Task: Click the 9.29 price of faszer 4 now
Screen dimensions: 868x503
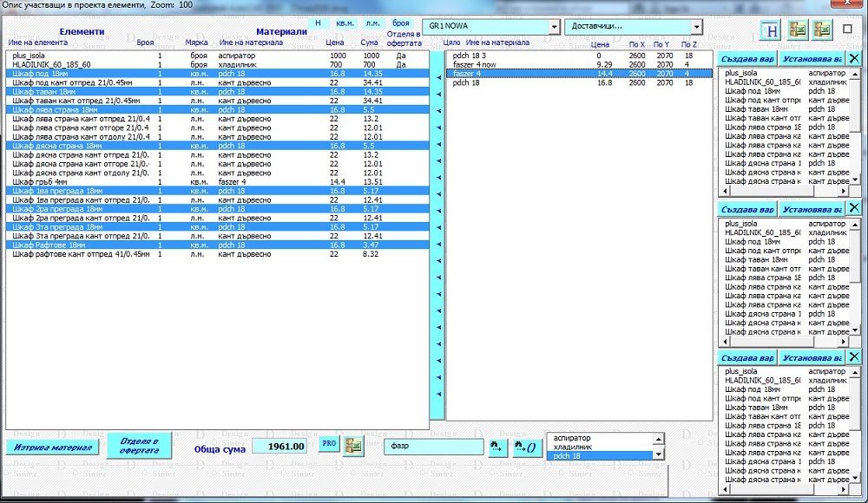Action: [604, 64]
